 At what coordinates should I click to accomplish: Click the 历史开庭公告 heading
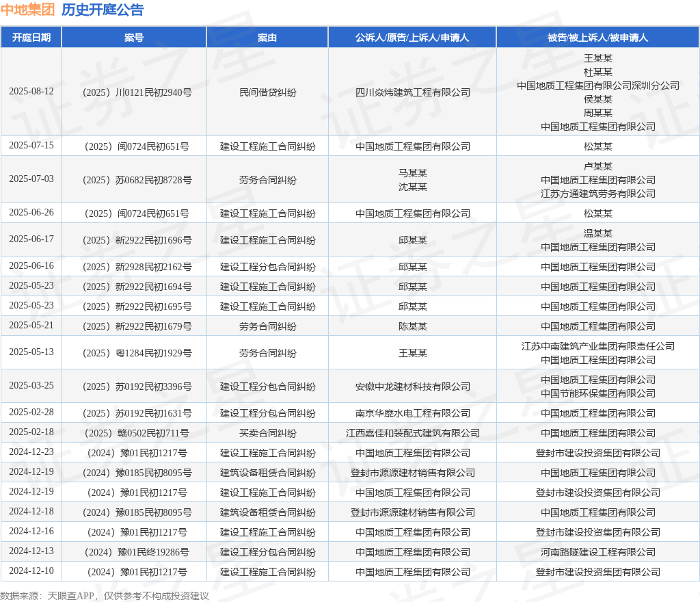click(x=103, y=10)
